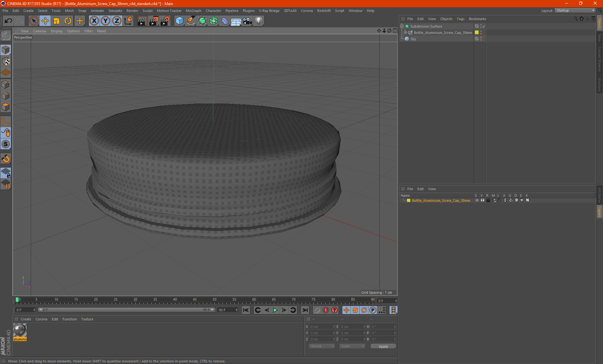Open Edit Render Settings

(x=165, y=21)
